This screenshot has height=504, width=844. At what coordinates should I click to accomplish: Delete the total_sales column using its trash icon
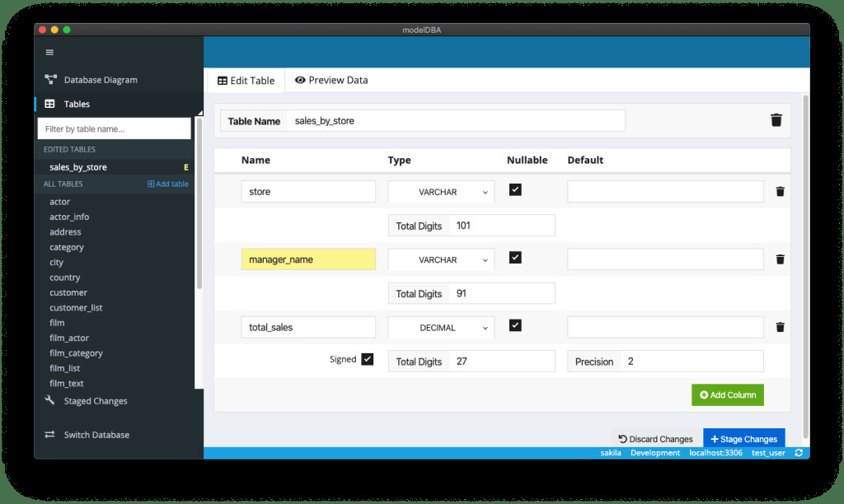click(x=780, y=327)
